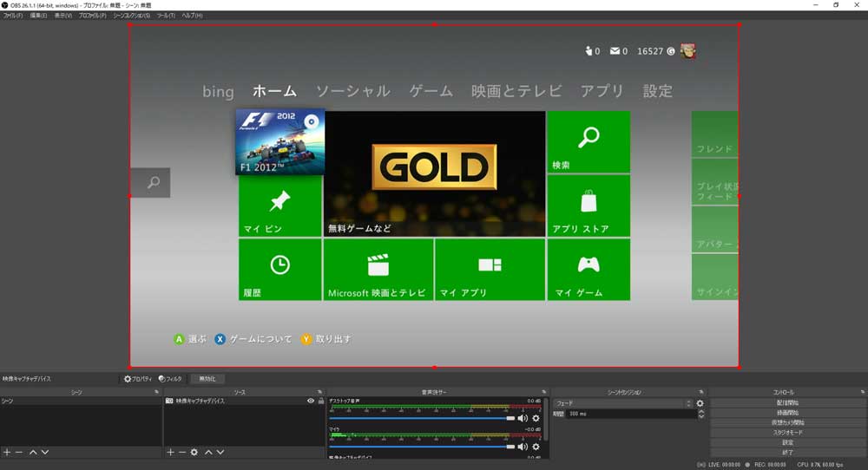Mute the デスクトップ音声 speaker icon
The height and width of the screenshot is (470, 868).
coord(523,418)
